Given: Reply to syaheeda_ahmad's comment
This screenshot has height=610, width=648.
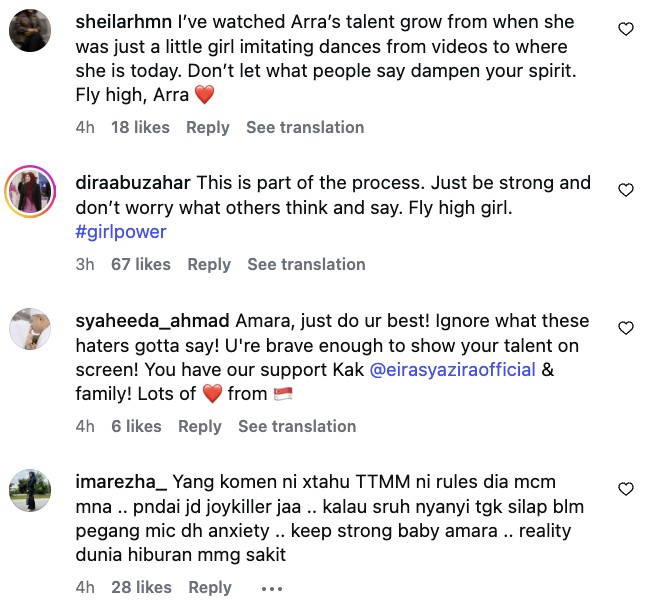Looking at the screenshot, I should [x=200, y=427].
